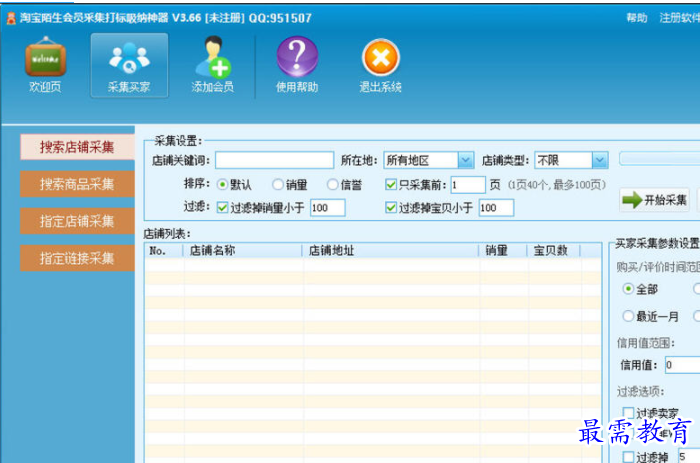
Task: Select the 销量 sort radio button
Action: pos(278,184)
